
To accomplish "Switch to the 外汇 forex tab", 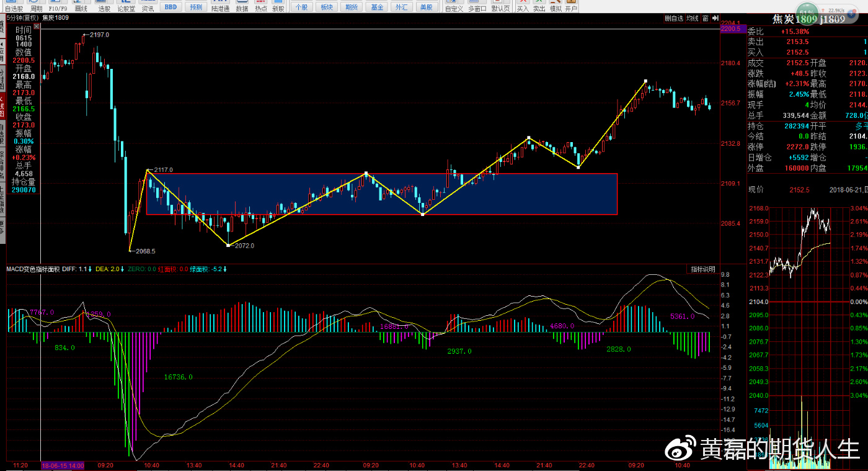I will pos(401,7).
